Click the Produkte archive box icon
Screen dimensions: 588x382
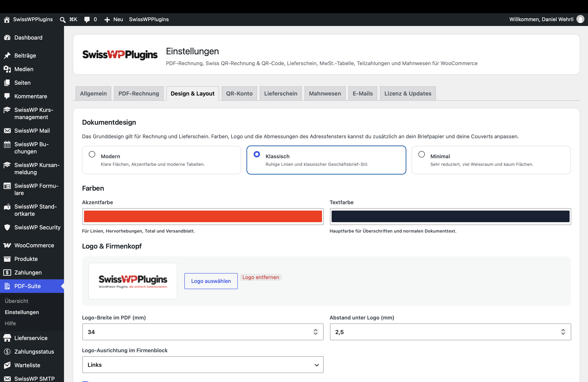(7, 259)
